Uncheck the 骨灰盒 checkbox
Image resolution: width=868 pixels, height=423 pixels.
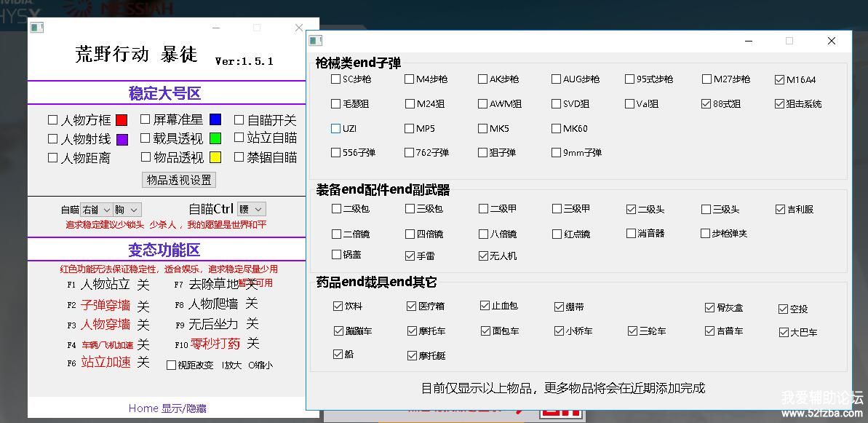tap(709, 308)
